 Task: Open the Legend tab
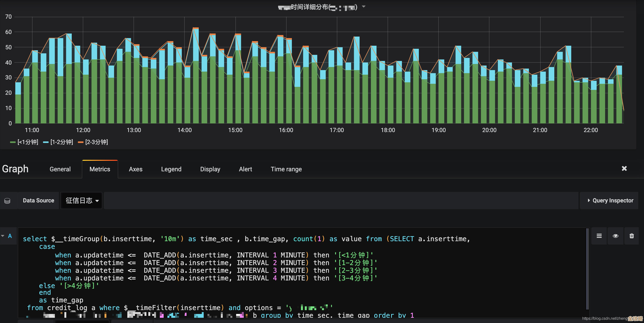point(171,169)
